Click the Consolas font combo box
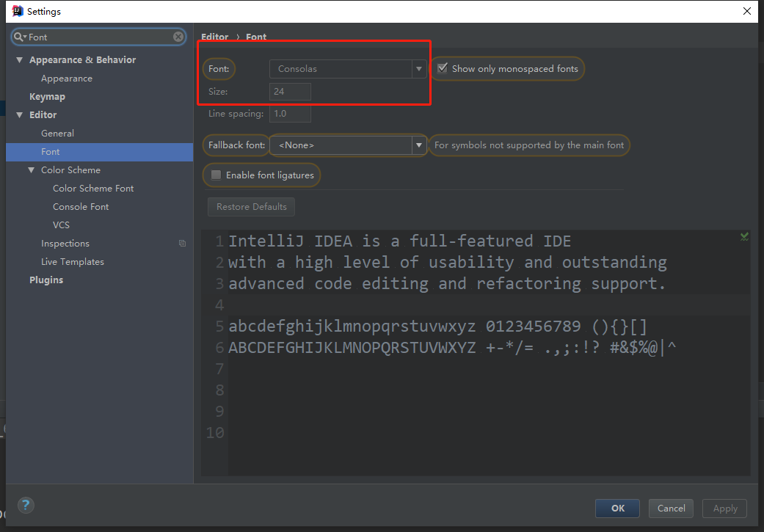This screenshot has width=764, height=532. [348, 69]
